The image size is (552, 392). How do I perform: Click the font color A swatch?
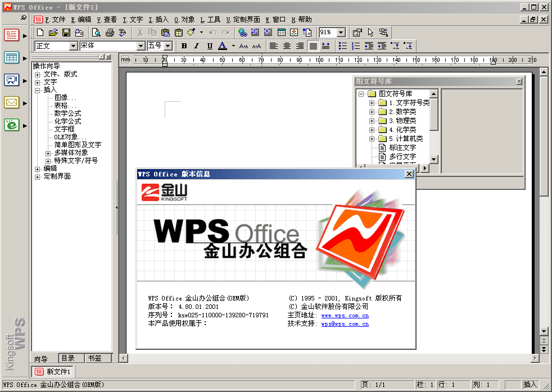click(223, 45)
